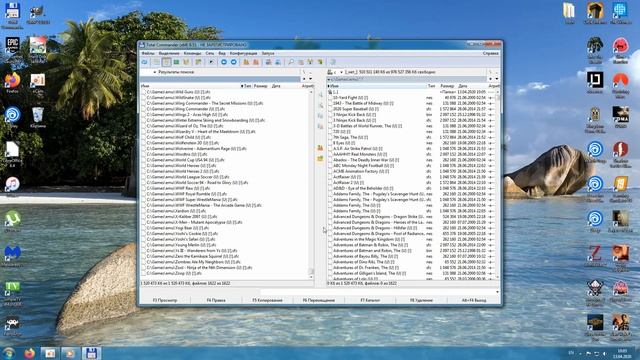Click the right panel vertical scrollbar
The width and height of the screenshot is (640, 360).
pyautogui.click(x=498, y=184)
